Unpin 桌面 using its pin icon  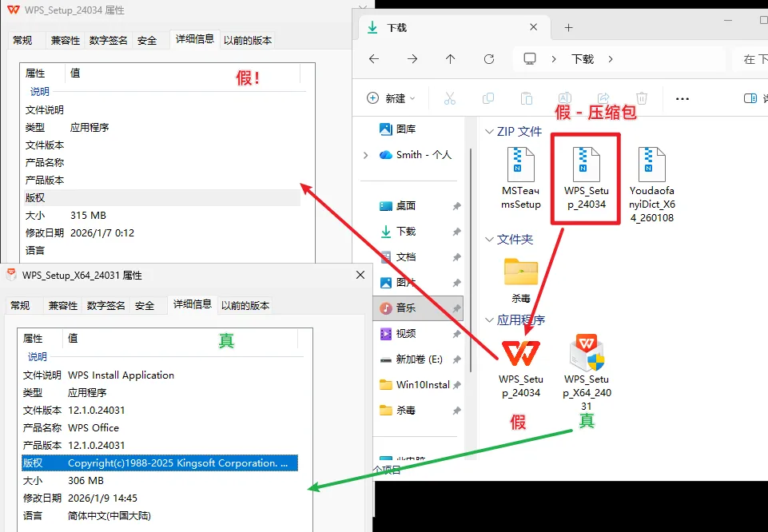(456, 207)
